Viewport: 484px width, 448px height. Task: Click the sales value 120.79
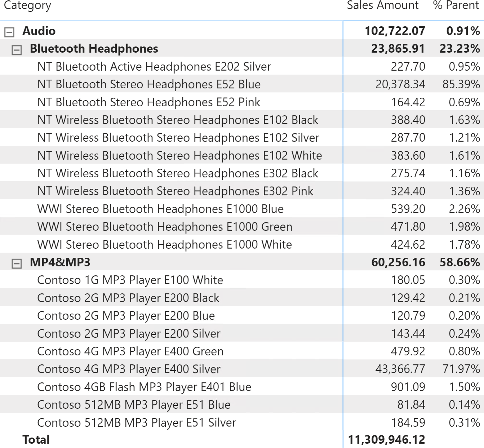point(408,316)
